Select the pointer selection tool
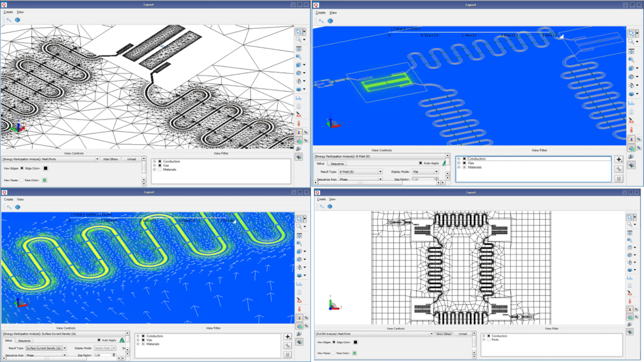Image resolution: width=644 pixels, height=362 pixels. 299,31
